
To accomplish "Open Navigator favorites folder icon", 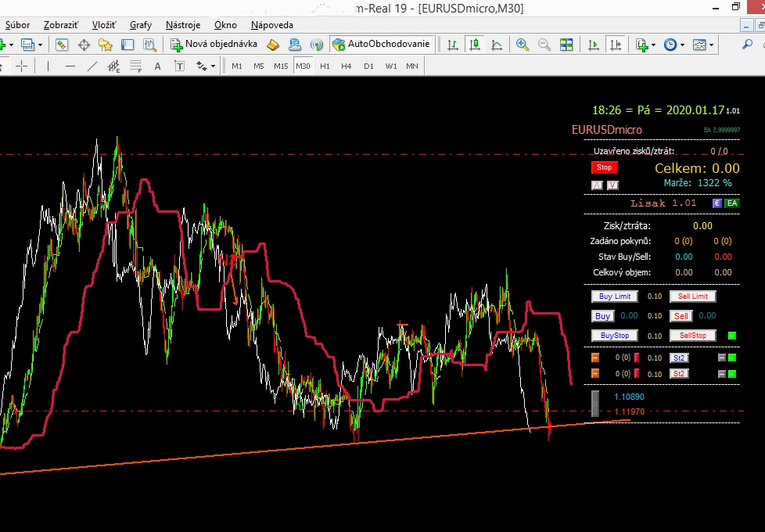I will coord(106,45).
